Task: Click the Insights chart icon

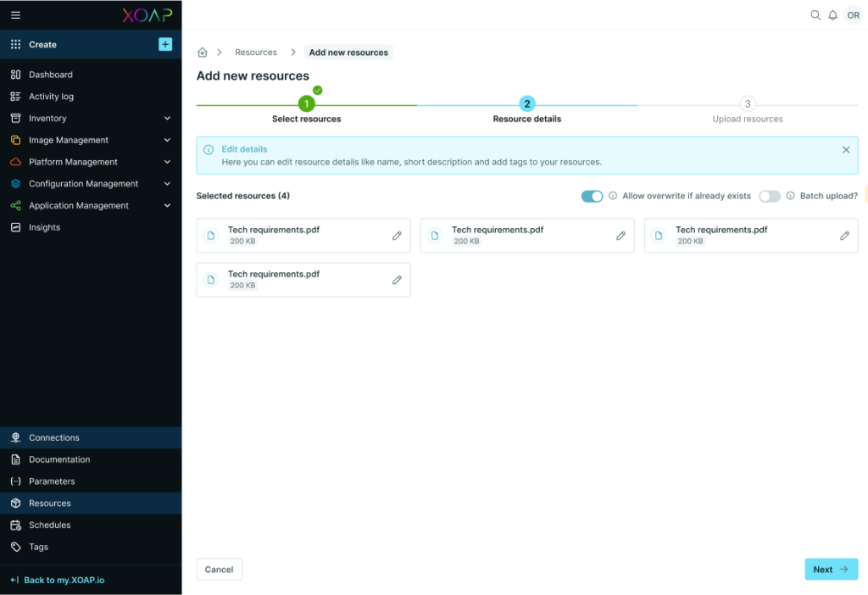Action: tap(15, 227)
